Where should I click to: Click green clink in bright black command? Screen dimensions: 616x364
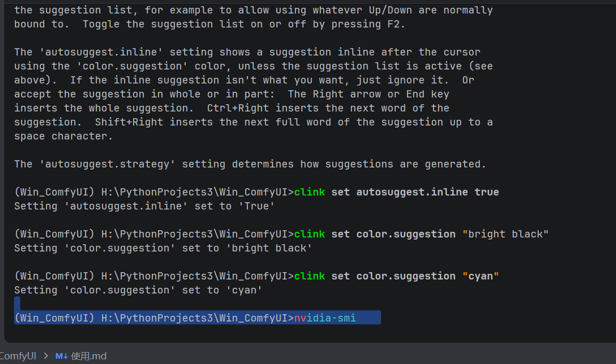tap(310, 234)
